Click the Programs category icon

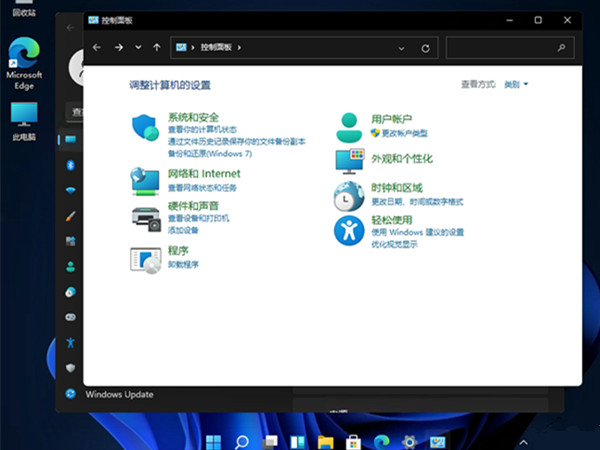coord(146,259)
